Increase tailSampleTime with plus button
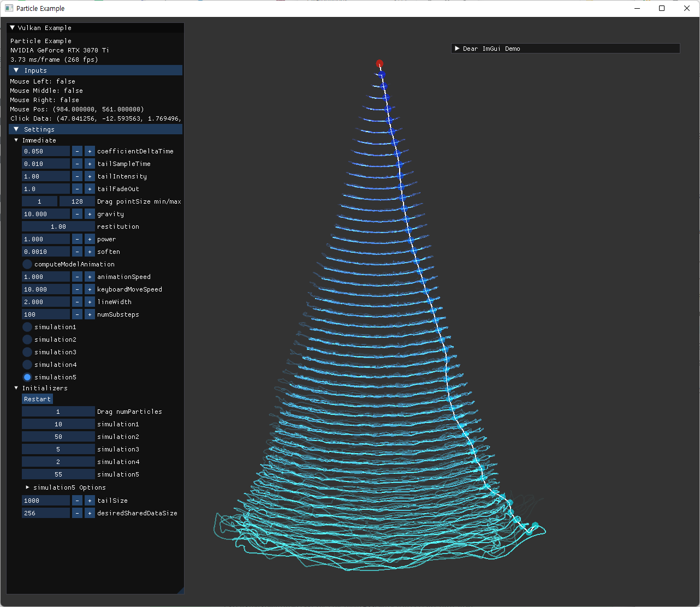700x607 pixels. pyautogui.click(x=90, y=164)
